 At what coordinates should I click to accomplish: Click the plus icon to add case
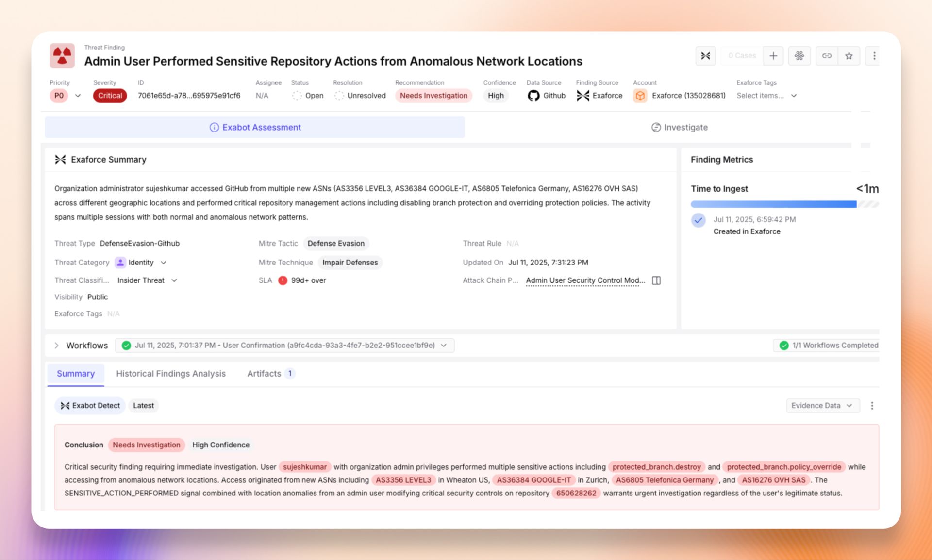pyautogui.click(x=773, y=56)
